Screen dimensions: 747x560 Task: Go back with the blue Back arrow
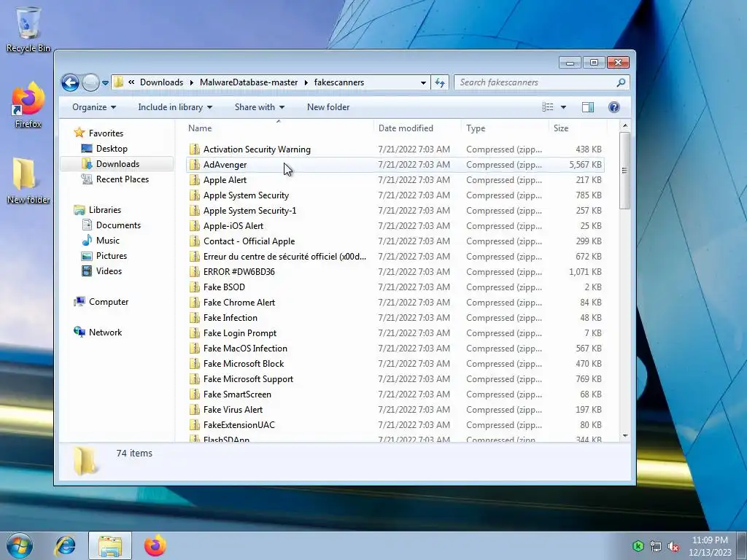tap(70, 83)
